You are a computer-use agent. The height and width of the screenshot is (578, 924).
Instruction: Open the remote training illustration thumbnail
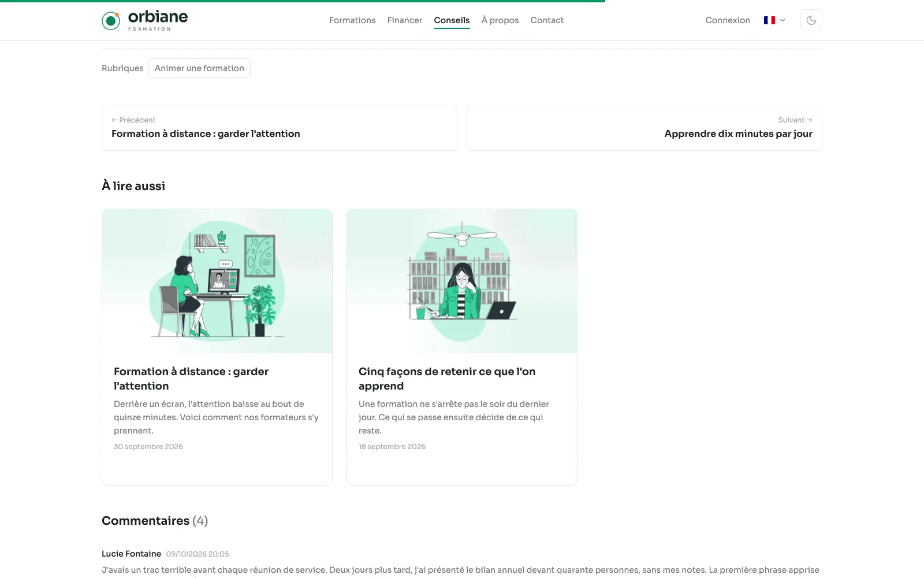(x=217, y=281)
